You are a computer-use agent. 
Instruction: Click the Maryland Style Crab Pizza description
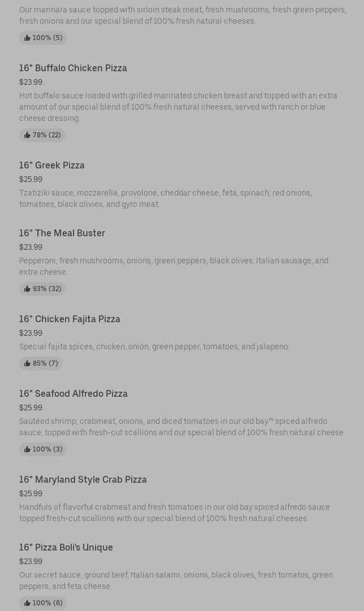coord(174,513)
